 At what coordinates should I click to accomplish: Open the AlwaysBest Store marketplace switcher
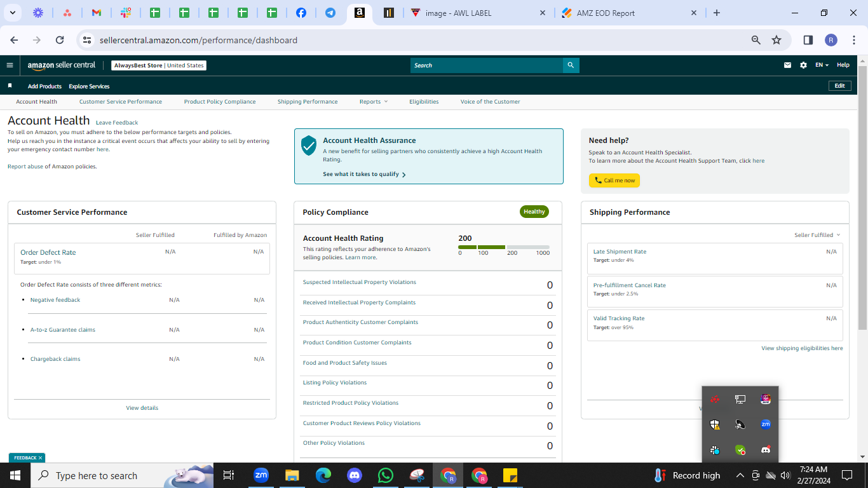pos(159,65)
